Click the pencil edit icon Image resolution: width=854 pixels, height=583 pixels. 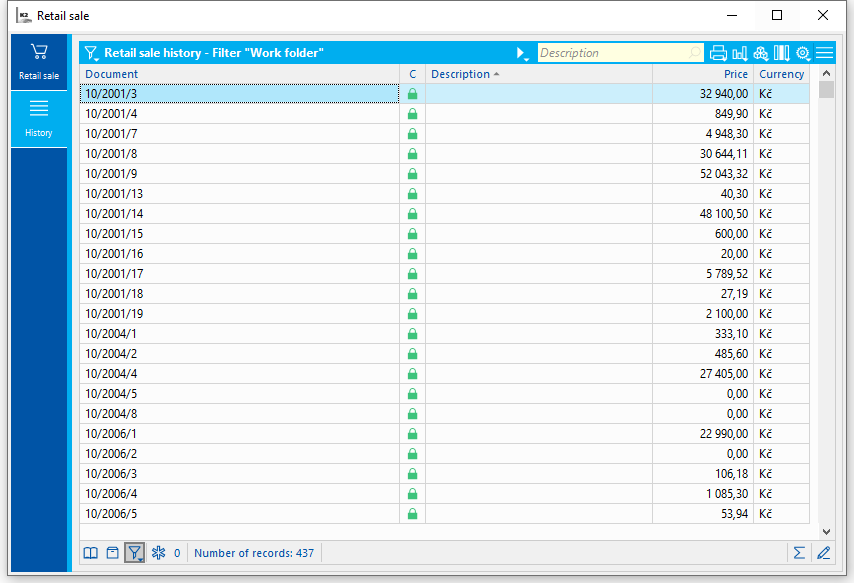point(824,553)
